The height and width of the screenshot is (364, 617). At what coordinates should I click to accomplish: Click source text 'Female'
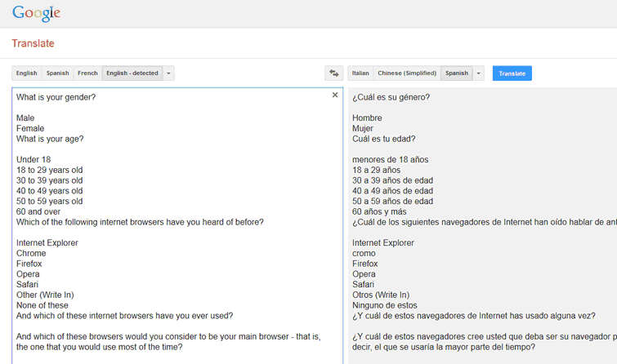click(30, 128)
